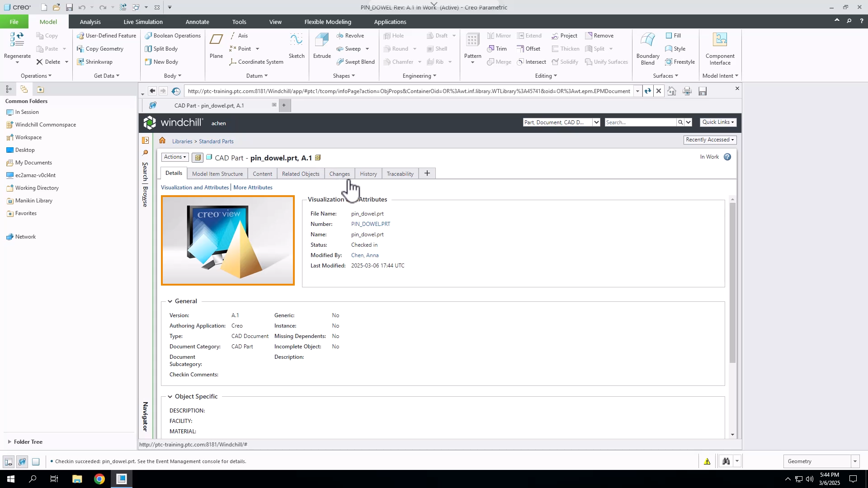Click the Chen, Anna modifier link
Screen dimensions: 868x488
(364, 255)
